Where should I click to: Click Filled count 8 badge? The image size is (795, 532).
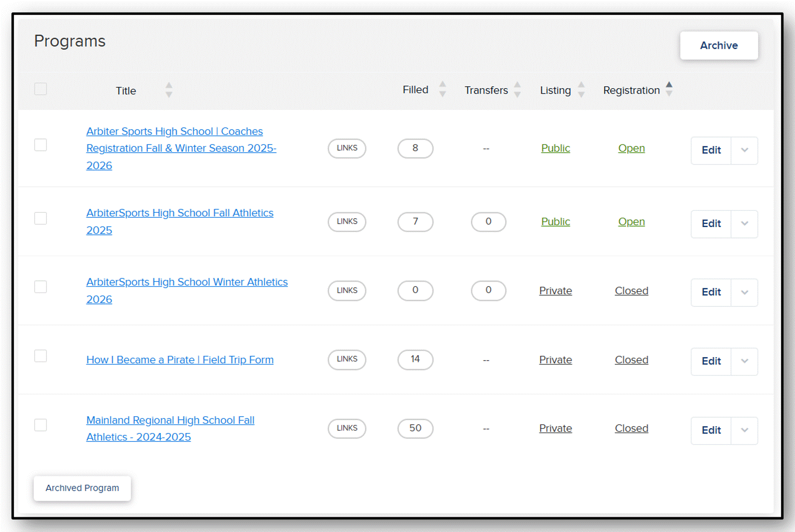415,148
